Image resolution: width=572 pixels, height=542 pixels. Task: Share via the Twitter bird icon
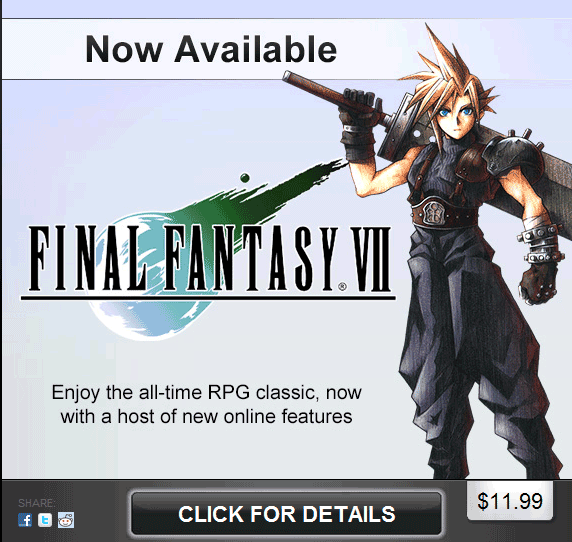coord(45,520)
